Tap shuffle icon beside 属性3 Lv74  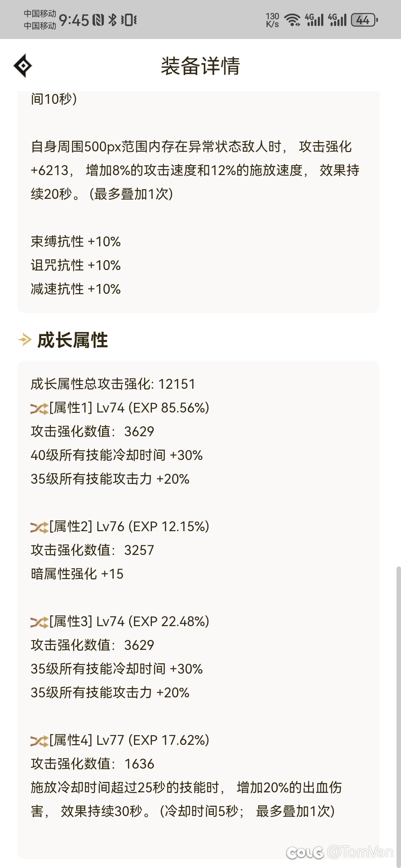(39, 622)
